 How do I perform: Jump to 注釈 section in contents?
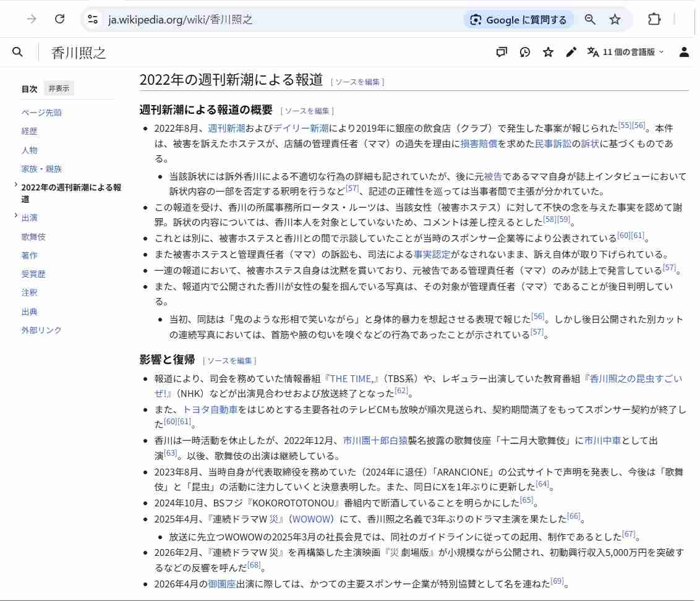(x=30, y=293)
